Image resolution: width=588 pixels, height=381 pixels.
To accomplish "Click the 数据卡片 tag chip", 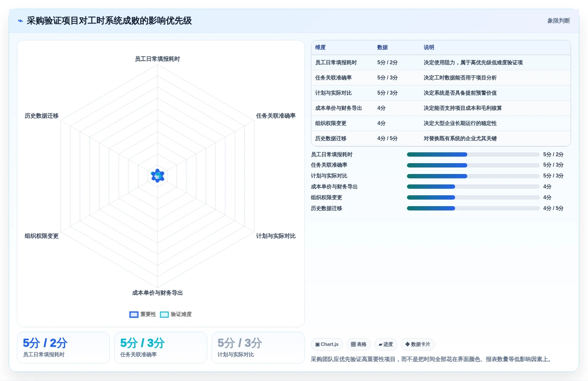I will [x=418, y=345].
